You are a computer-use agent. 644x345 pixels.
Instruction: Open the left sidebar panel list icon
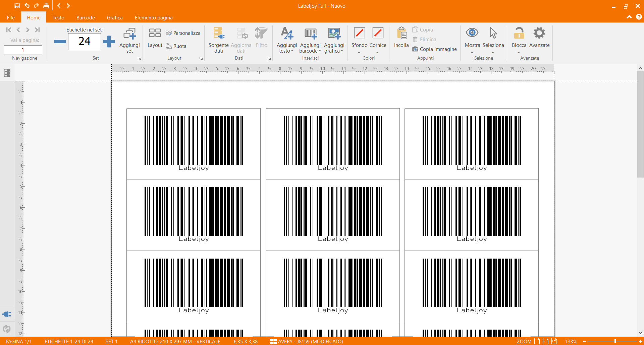pos(7,73)
